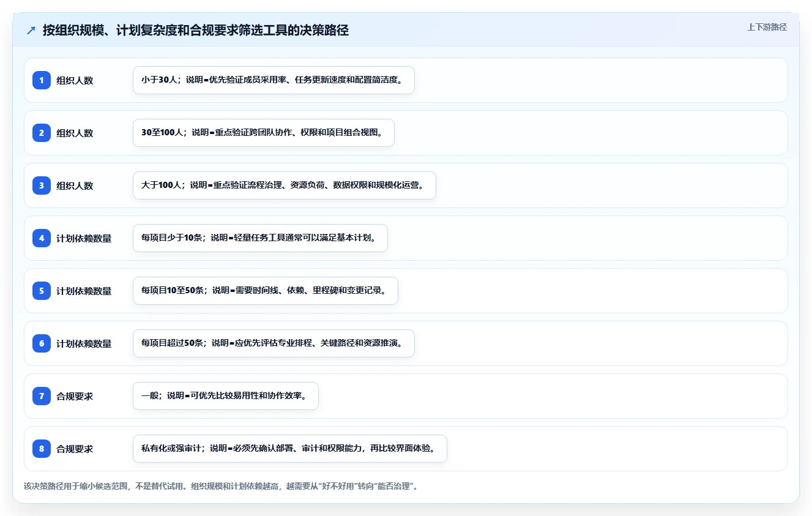Image resolution: width=812 pixels, height=516 pixels.
Task: Select the 每项目10至50条 description box
Action: point(266,291)
